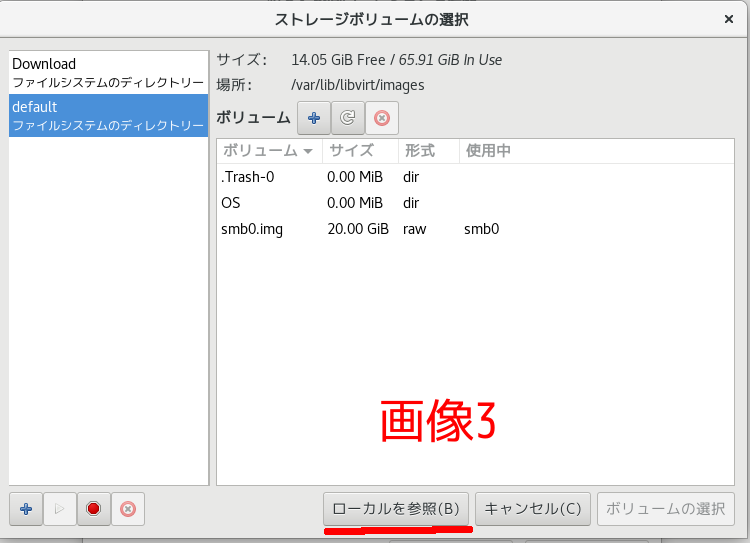
Task: Click the smb0 in-use cell
Action: coord(482,229)
